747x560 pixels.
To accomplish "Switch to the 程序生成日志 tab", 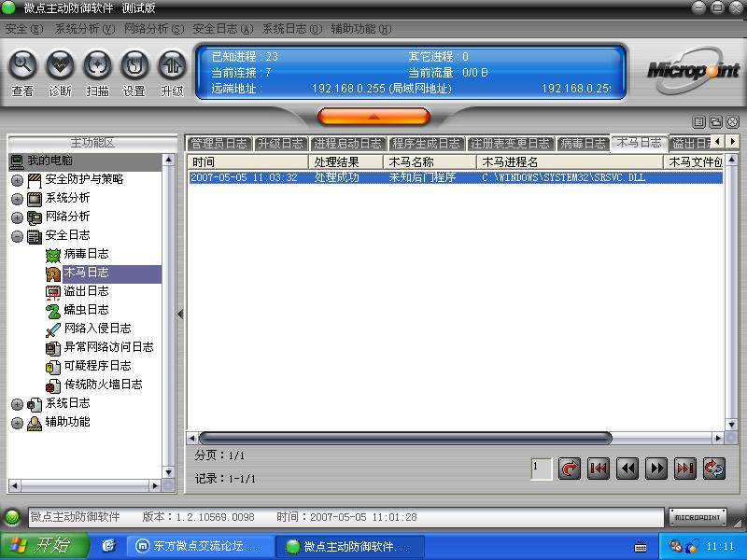I will point(427,144).
